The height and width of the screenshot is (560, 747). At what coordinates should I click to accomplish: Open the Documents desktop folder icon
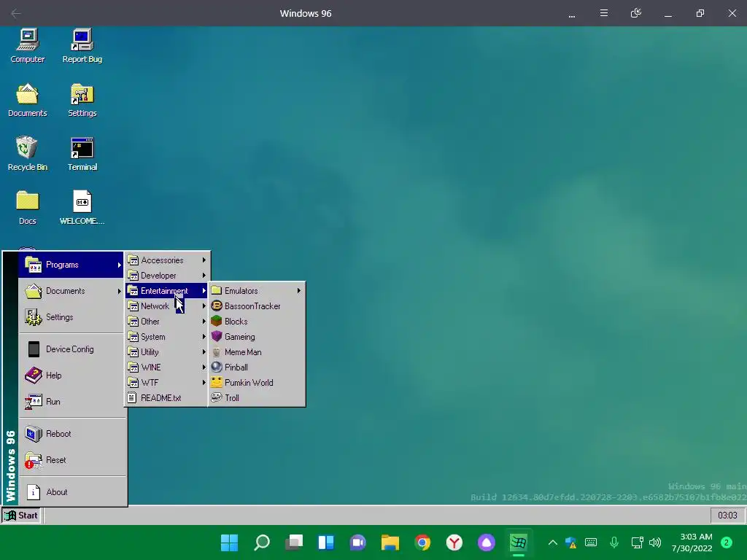click(27, 100)
